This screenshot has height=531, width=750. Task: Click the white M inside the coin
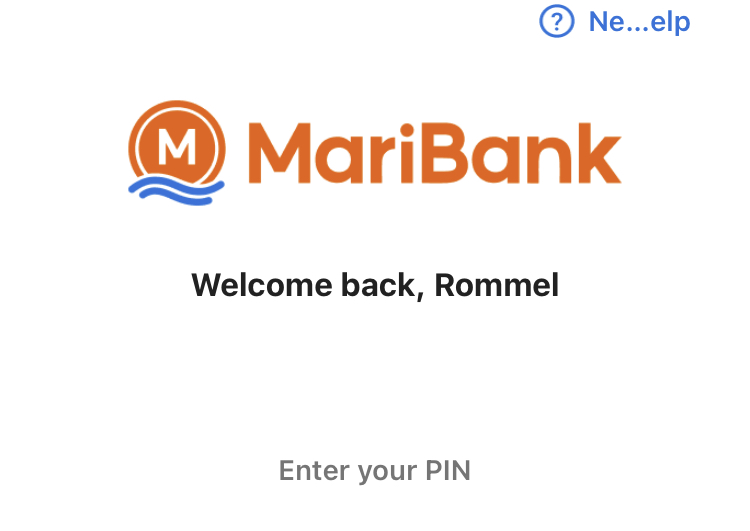177,146
